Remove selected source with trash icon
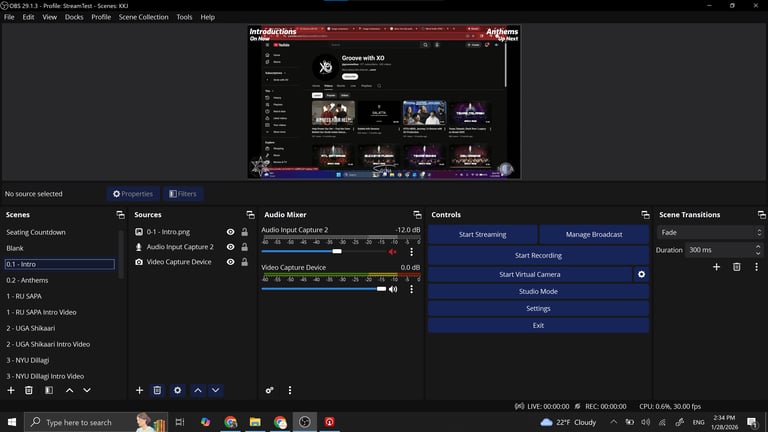This screenshot has width=768, height=432. 157,390
